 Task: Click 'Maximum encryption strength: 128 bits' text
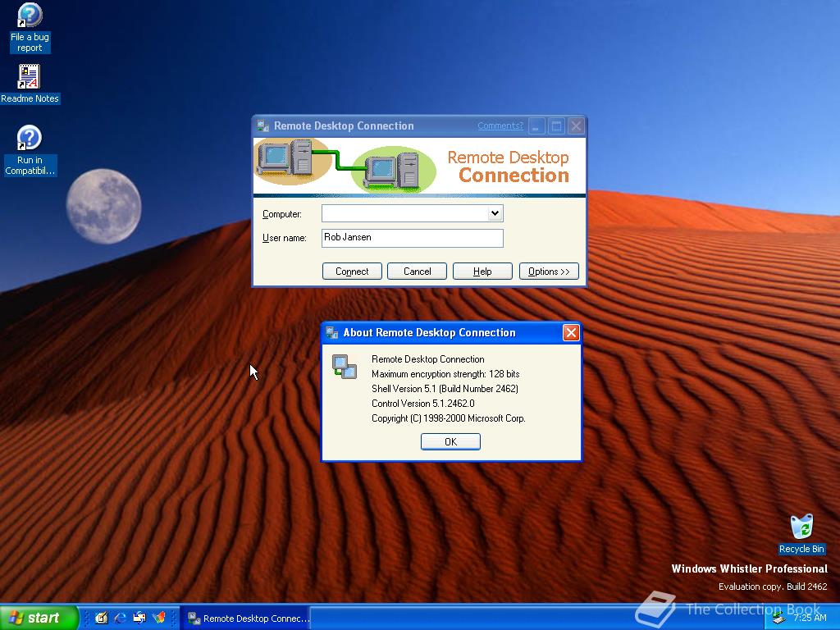[445, 374]
